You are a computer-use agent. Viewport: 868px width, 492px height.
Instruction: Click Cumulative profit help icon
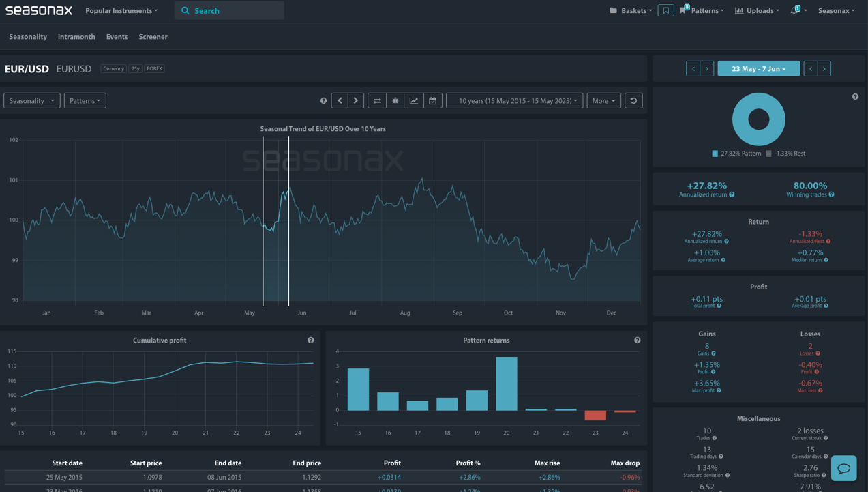point(310,340)
